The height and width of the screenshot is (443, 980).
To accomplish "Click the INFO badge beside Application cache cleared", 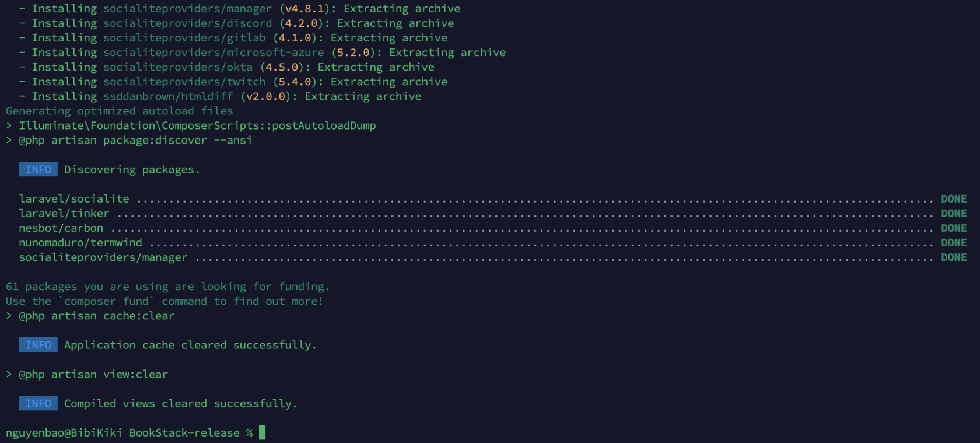I will click(38, 345).
